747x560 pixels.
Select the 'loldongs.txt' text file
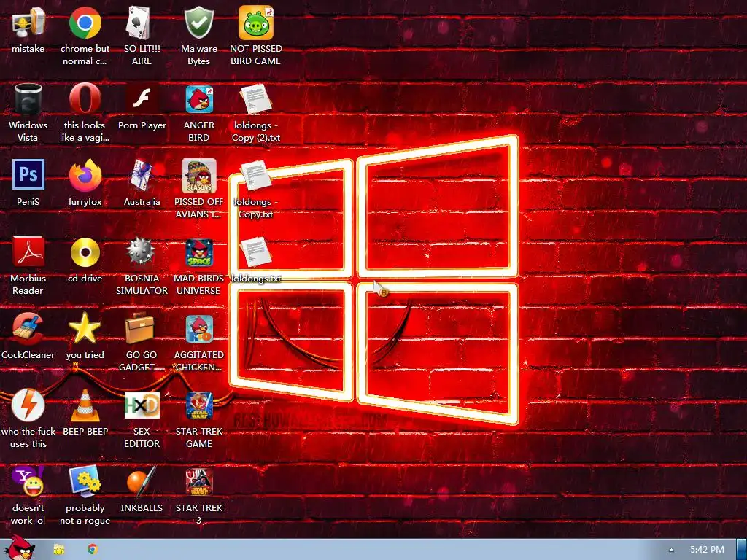(x=256, y=252)
